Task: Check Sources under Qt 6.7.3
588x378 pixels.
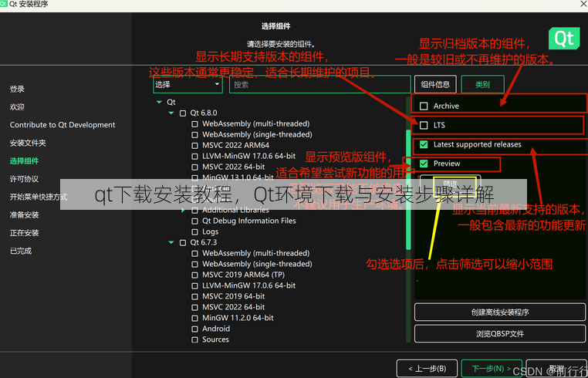Action: click(195, 339)
